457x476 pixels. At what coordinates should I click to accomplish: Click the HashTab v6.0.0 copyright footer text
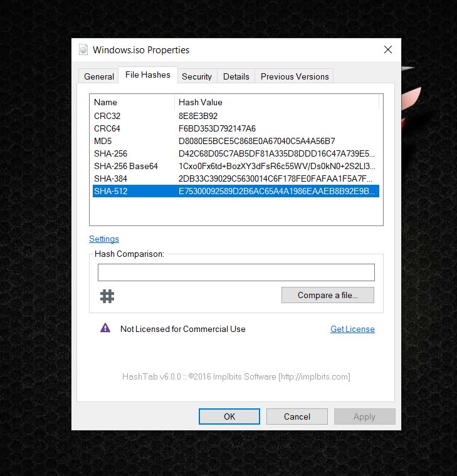click(236, 377)
